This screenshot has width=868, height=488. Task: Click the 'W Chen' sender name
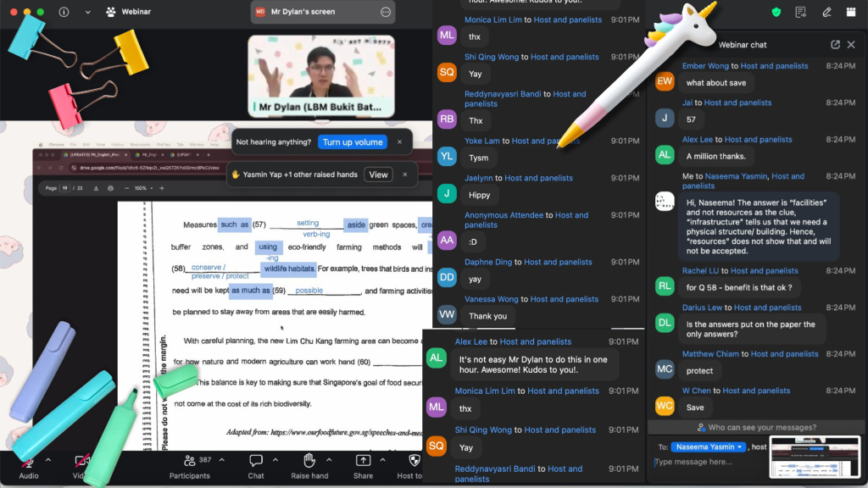point(697,391)
